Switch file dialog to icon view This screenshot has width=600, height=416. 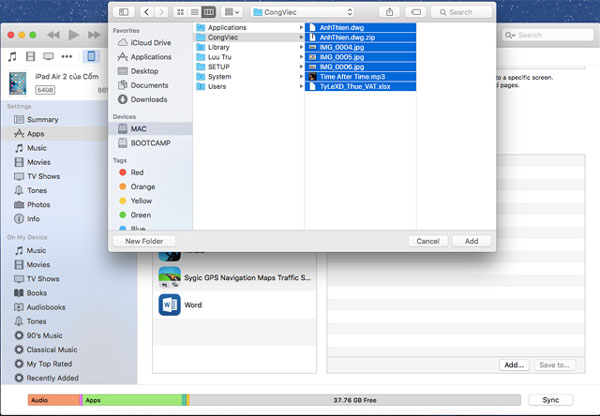pos(180,12)
